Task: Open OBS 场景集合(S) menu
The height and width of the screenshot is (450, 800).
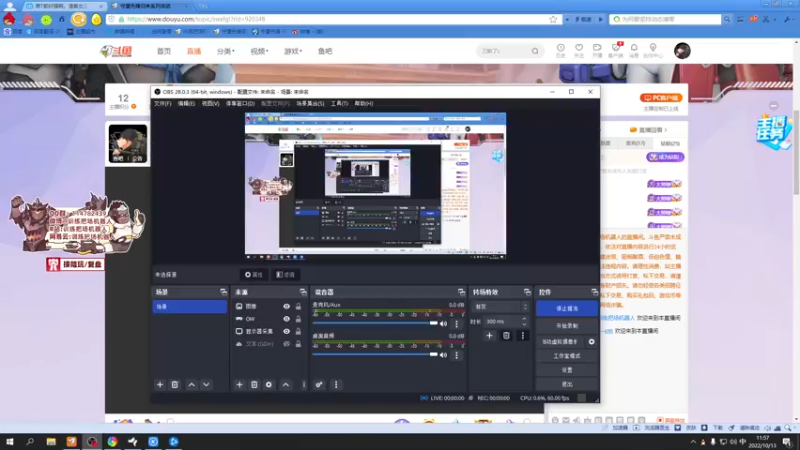Action: tap(310, 104)
